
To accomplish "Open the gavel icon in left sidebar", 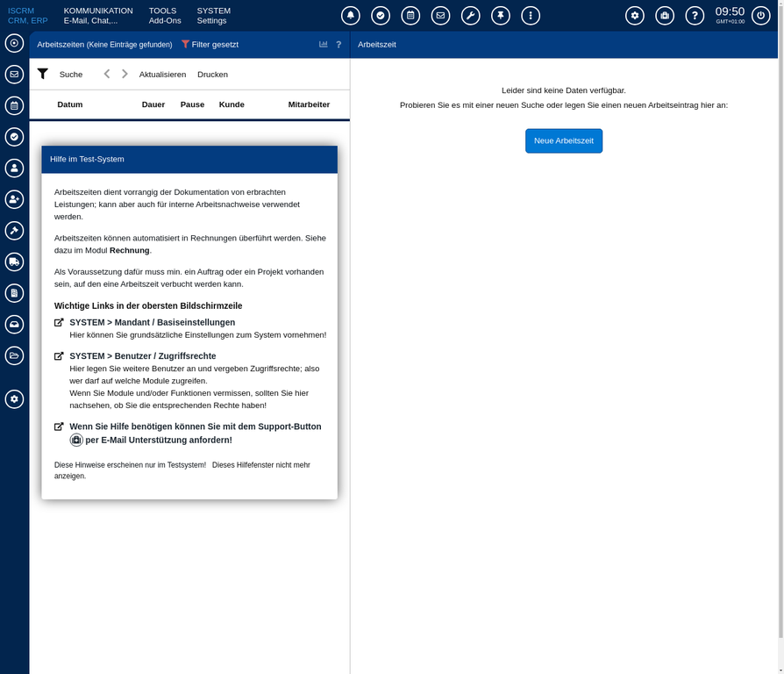I will point(14,231).
